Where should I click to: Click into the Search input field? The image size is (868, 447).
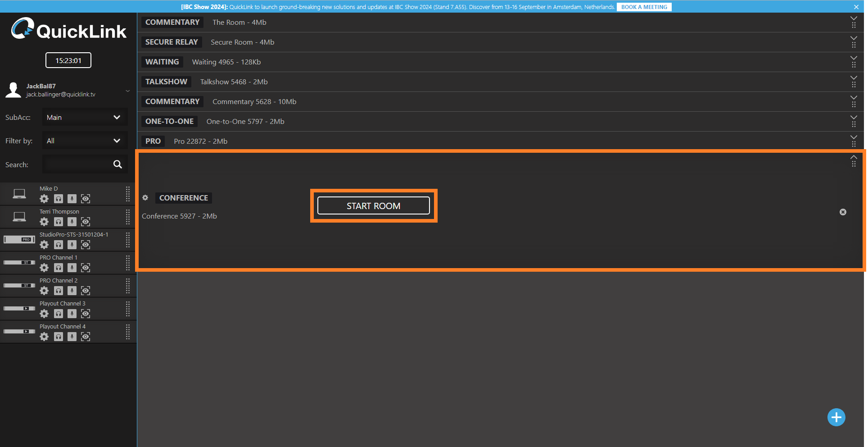click(x=77, y=164)
